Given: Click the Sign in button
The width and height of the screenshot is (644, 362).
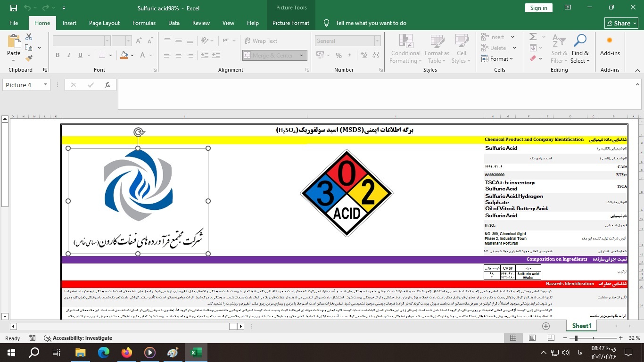Looking at the screenshot, I should [538, 8].
